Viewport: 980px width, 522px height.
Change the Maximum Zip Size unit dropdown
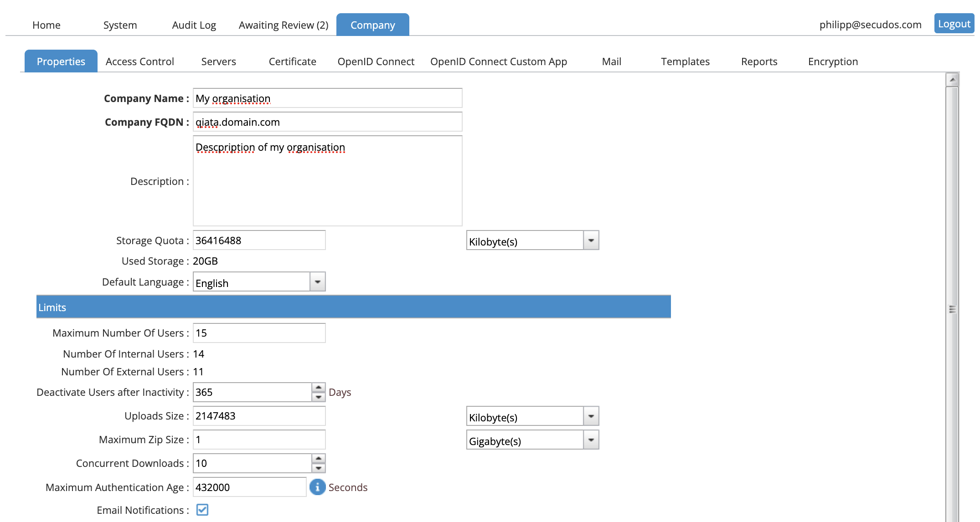(x=591, y=440)
